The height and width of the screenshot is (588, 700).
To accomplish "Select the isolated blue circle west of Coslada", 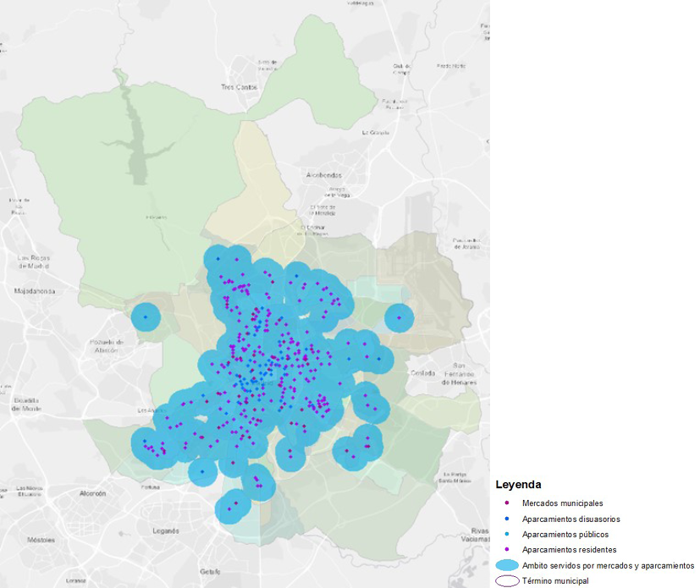I will 399,318.
